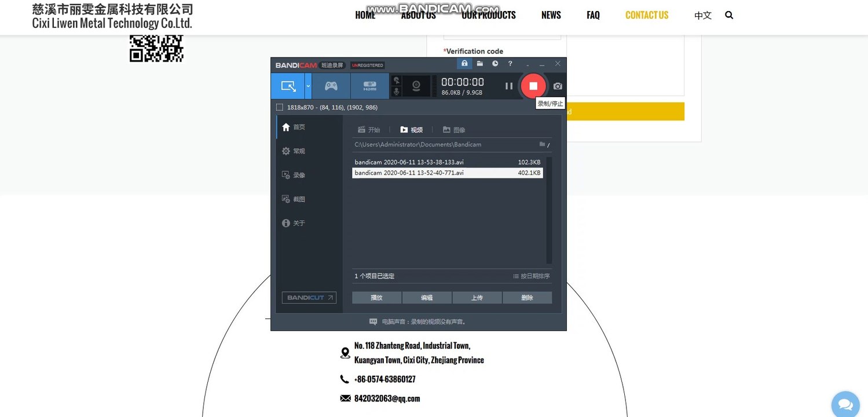Screen dimensions: 868x417
Task: Select file bandicam 2020-06-11 13-52-40-771.avi
Action: pyautogui.click(x=448, y=173)
